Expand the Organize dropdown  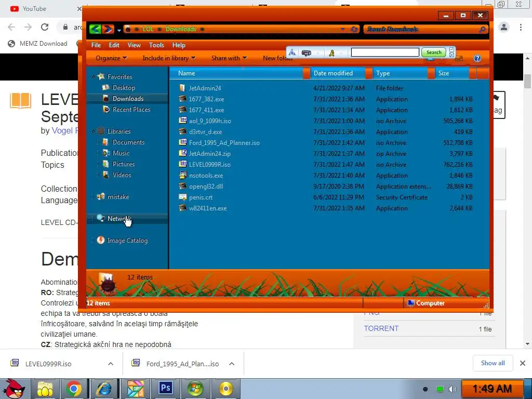[x=111, y=58]
